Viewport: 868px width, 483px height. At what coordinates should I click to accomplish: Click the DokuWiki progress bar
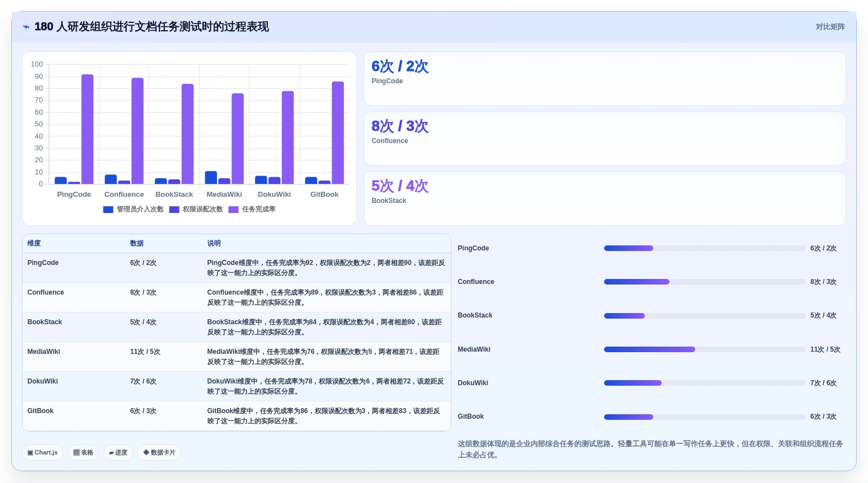coord(705,383)
